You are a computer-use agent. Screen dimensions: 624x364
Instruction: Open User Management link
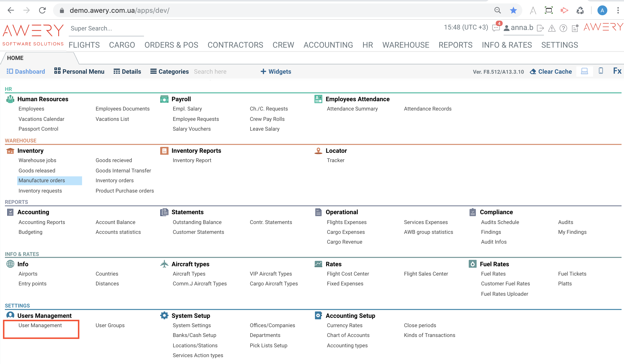[40, 325]
